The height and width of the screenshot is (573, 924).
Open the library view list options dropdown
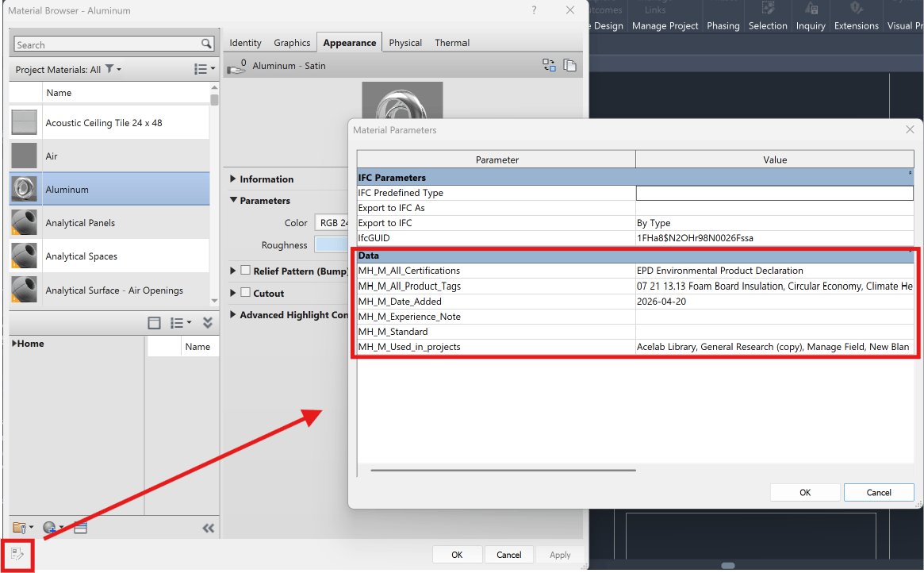click(181, 323)
